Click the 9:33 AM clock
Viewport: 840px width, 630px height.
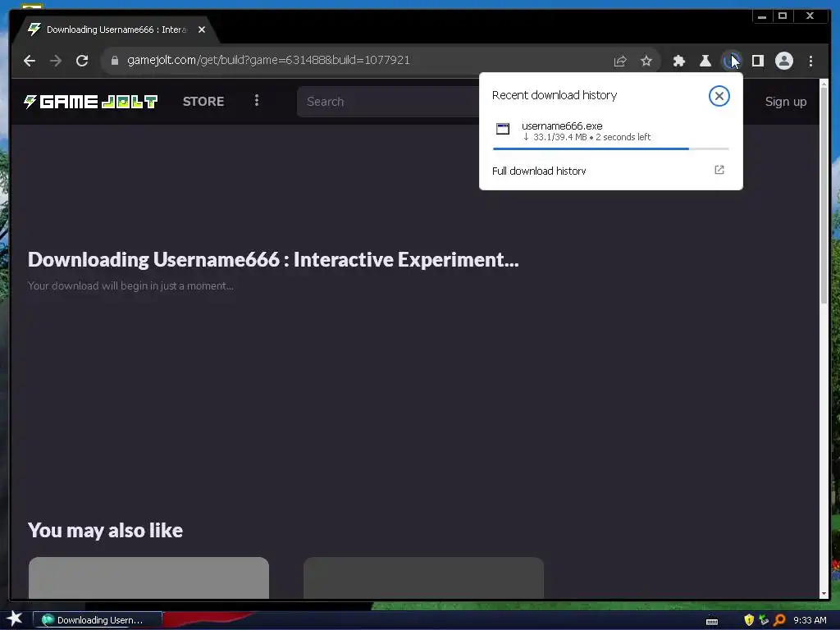[x=810, y=620]
